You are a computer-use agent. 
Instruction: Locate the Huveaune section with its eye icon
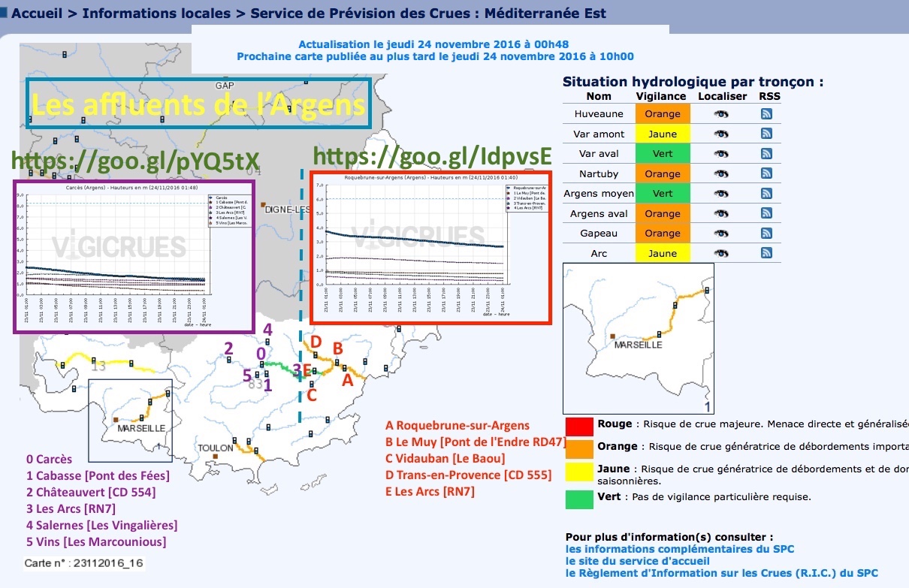722,114
